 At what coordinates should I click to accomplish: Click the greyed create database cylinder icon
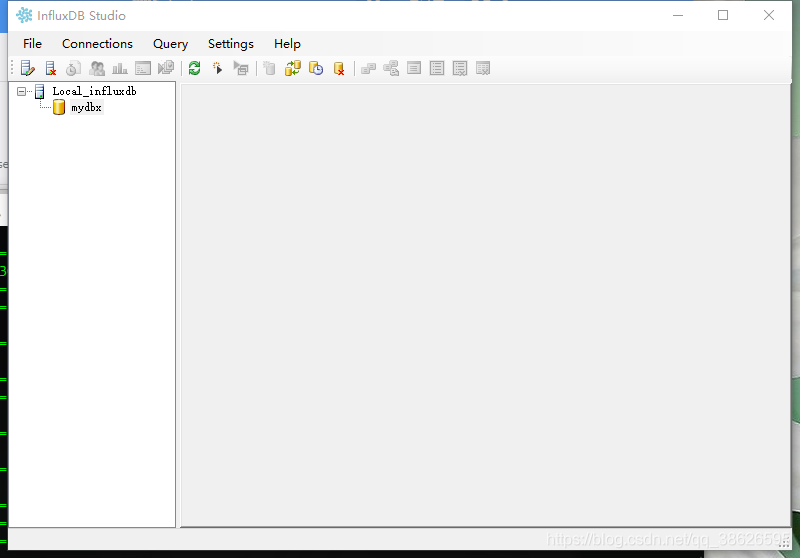tap(269, 68)
